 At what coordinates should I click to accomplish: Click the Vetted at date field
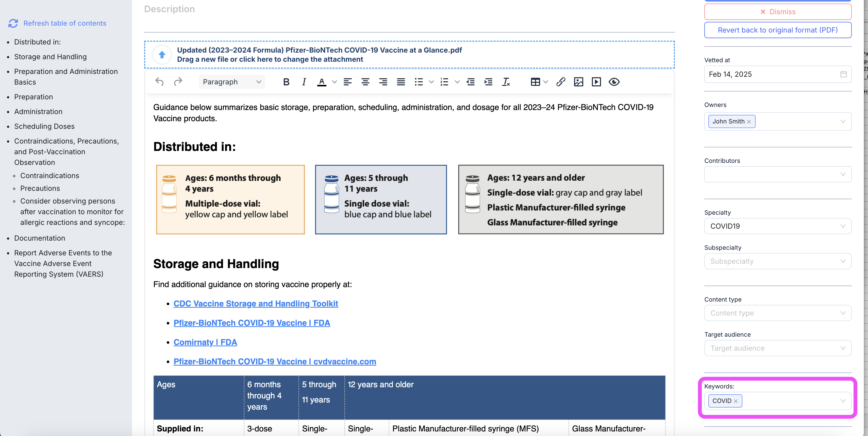point(778,74)
